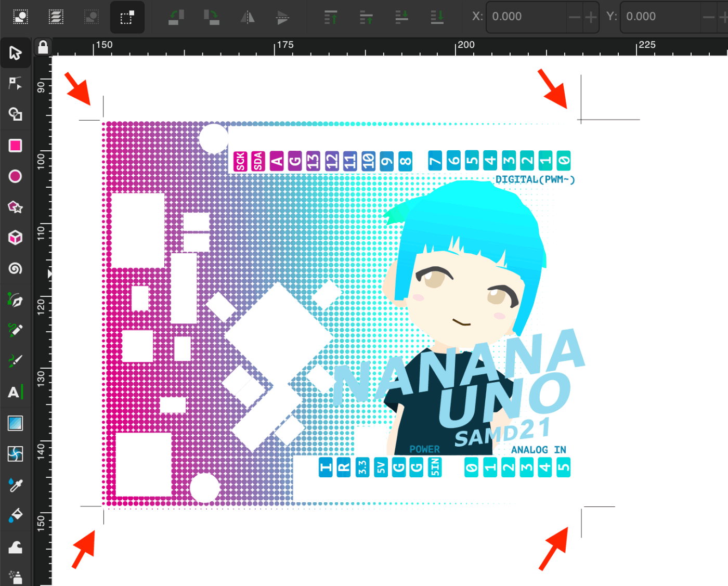Select the Ellipse circle tool
The image size is (728, 586).
pos(16,176)
